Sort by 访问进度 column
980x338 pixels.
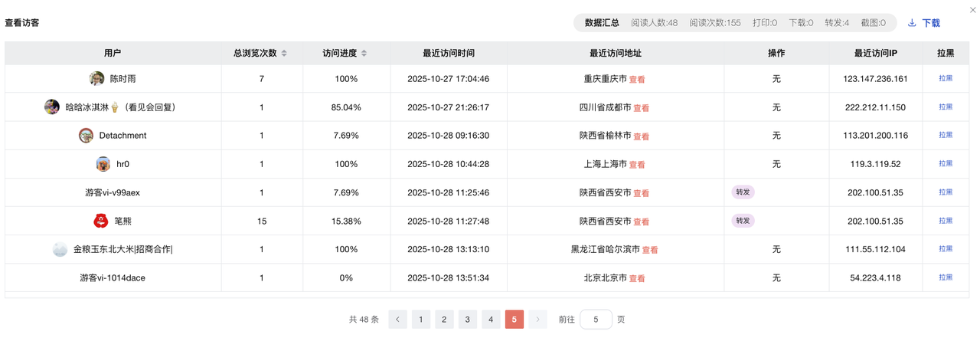click(364, 54)
